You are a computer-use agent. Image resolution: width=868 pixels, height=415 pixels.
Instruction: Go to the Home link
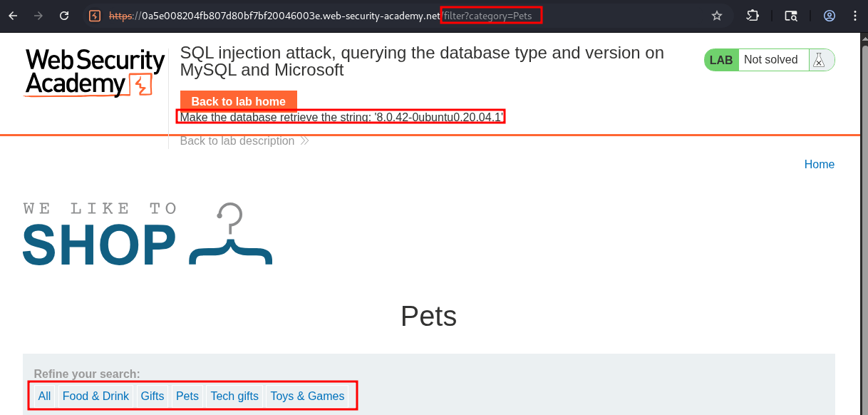(x=819, y=164)
